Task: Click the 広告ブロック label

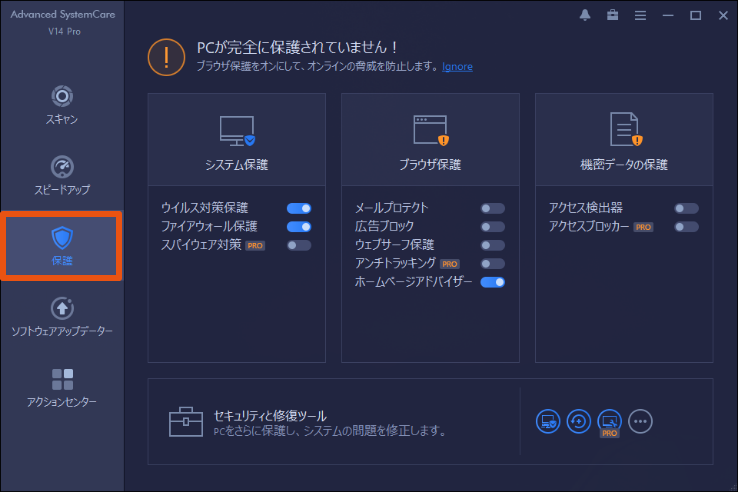Action: tap(384, 226)
